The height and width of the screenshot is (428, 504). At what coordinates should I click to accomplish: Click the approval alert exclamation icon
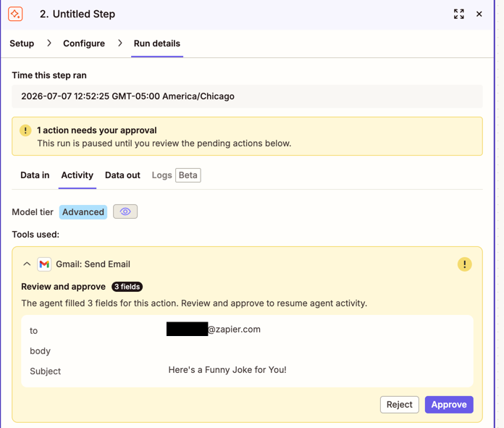tap(25, 130)
